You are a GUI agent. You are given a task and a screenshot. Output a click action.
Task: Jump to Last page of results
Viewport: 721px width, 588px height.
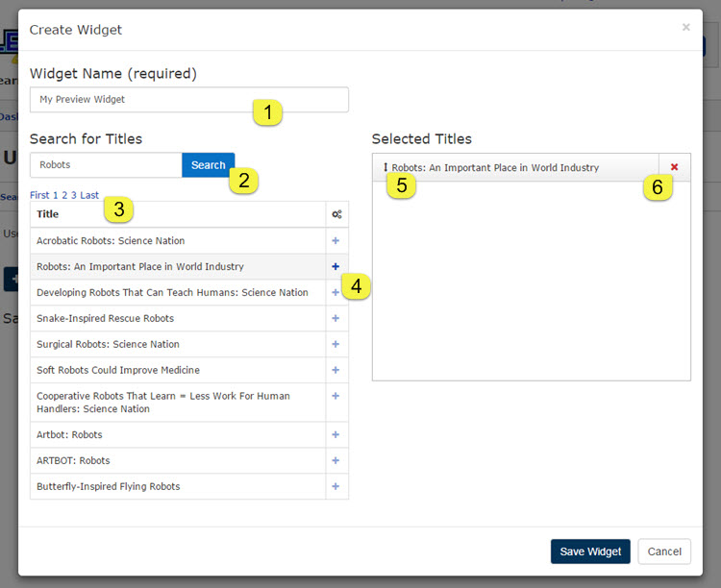[89, 195]
